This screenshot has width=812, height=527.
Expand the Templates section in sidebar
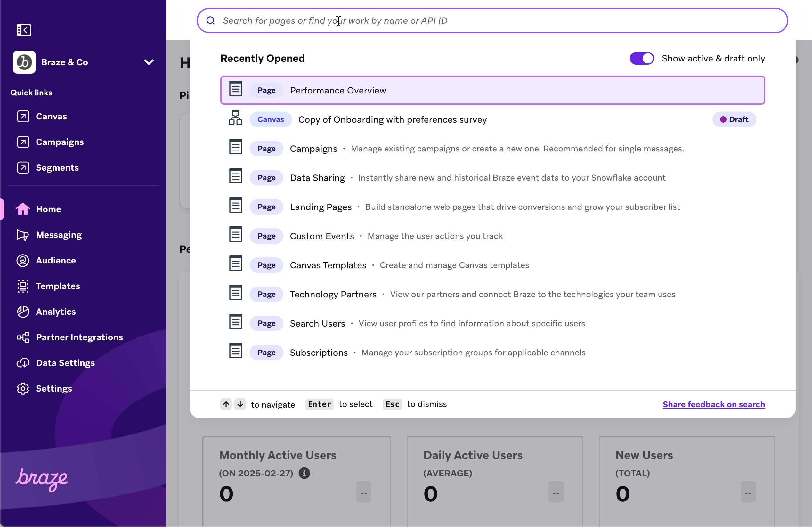pos(58,286)
